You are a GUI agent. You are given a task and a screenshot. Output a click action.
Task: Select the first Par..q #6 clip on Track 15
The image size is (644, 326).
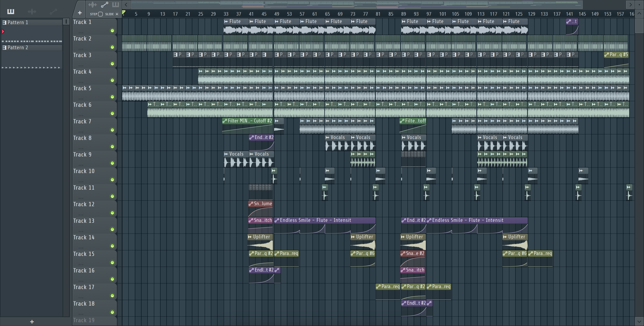(363, 258)
